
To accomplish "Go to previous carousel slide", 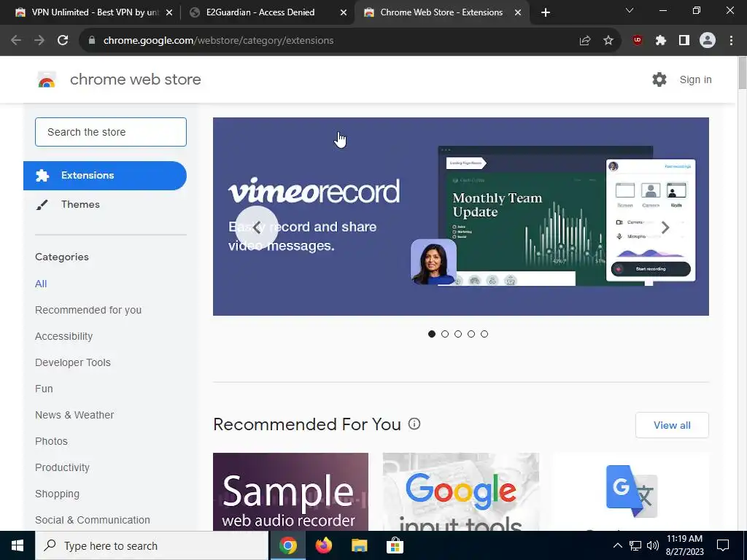I will coord(257,227).
